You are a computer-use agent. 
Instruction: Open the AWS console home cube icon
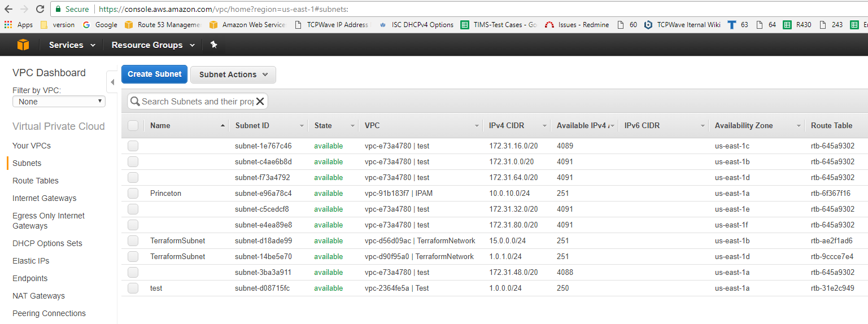[23, 45]
